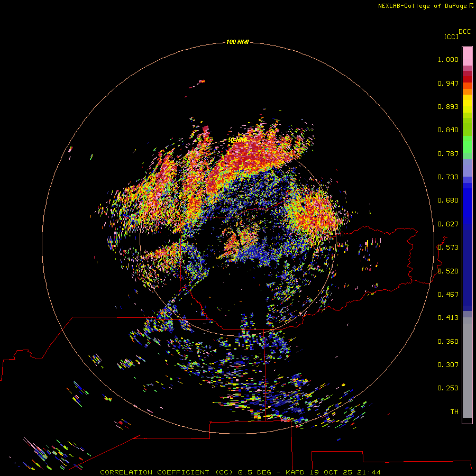Click the 0.467 legend value
The height and width of the screenshot is (476, 476).
pos(448,295)
